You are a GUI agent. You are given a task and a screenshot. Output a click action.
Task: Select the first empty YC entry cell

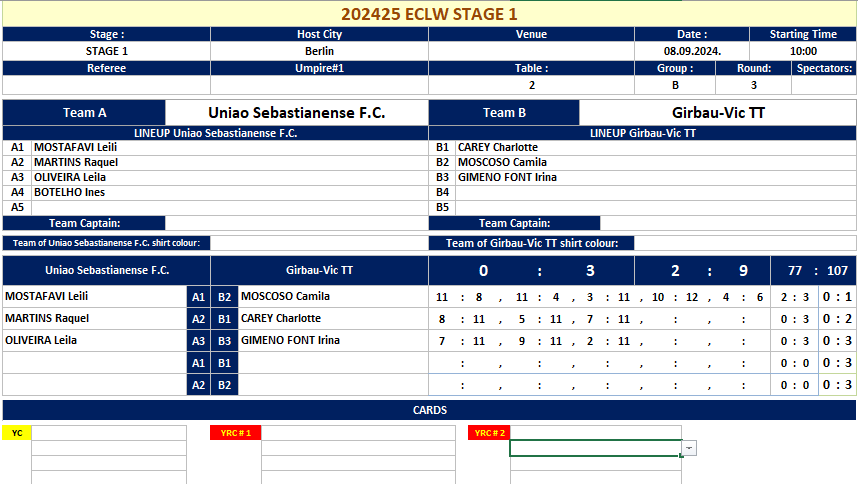point(109,433)
